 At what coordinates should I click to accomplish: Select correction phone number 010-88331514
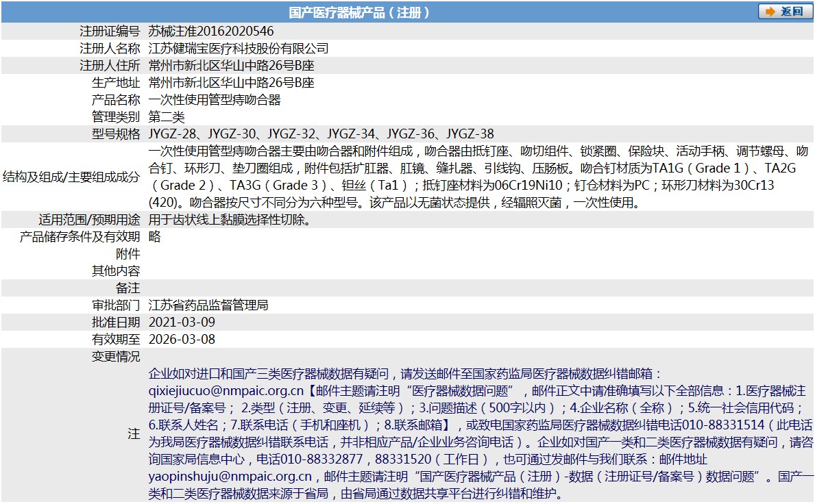point(724,425)
